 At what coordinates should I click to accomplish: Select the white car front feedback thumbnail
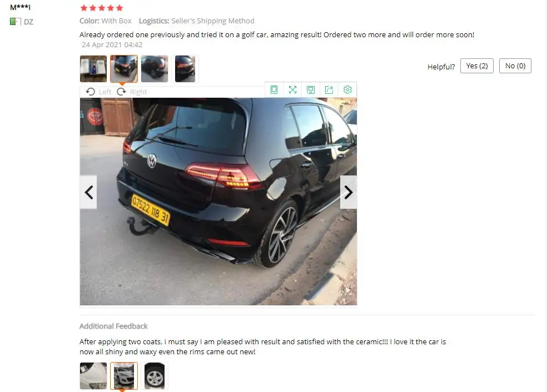(124, 376)
